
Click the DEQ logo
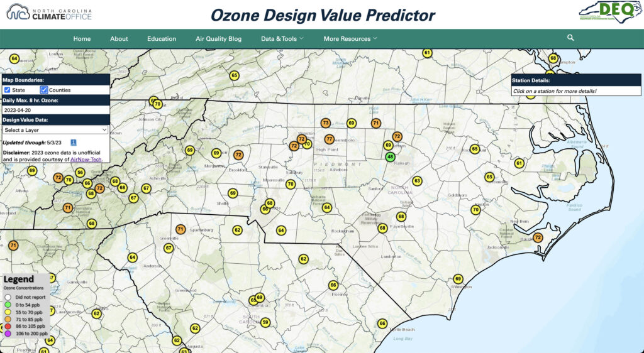(609, 11)
